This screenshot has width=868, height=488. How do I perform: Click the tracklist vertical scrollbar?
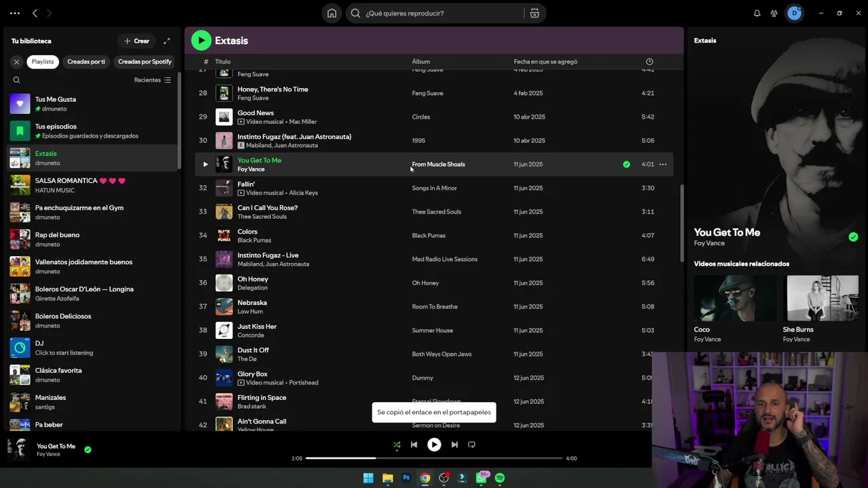(x=681, y=224)
